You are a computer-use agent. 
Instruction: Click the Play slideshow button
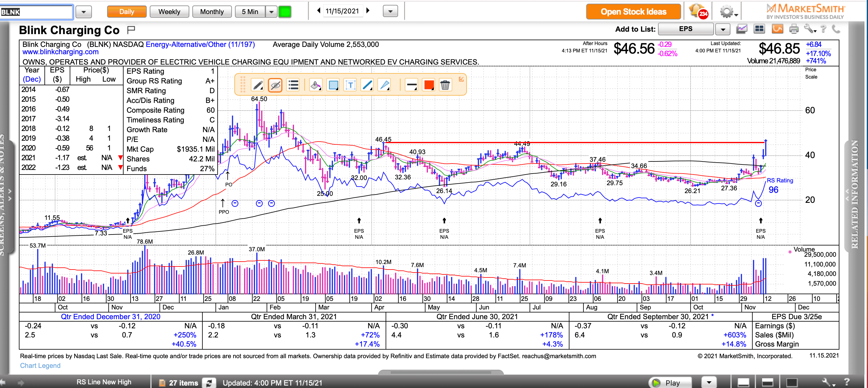(670, 383)
